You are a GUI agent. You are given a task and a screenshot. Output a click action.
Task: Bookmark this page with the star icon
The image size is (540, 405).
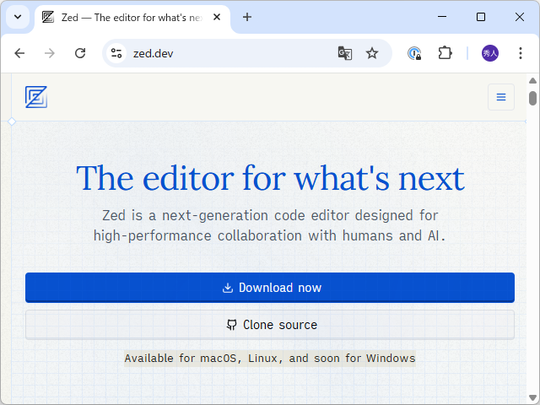pyautogui.click(x=372, y=53)
